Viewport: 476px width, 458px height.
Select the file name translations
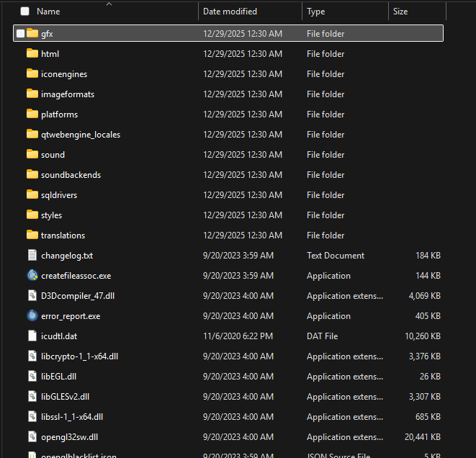63,235
